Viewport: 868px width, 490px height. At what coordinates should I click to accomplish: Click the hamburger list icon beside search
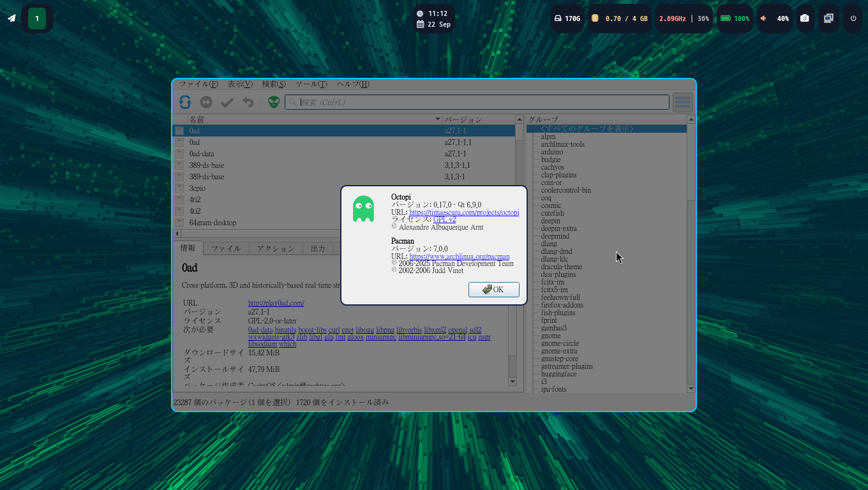(x=683, y=102)
